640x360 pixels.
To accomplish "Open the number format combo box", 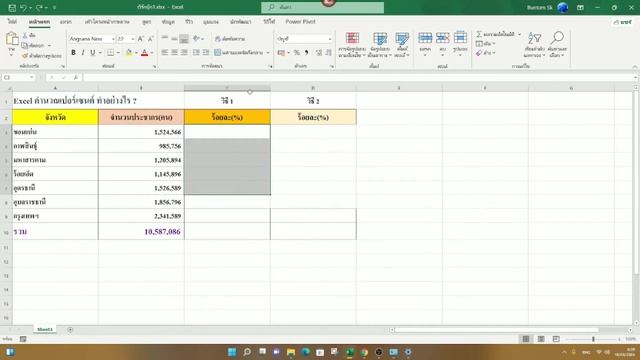I will point(304,39).
